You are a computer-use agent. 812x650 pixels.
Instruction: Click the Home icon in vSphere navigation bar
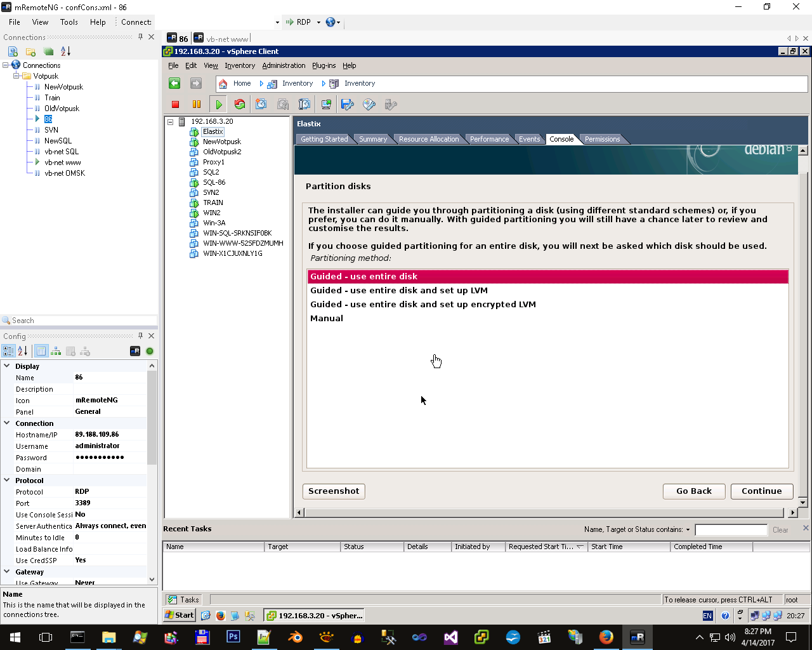(x=223, y=84)
